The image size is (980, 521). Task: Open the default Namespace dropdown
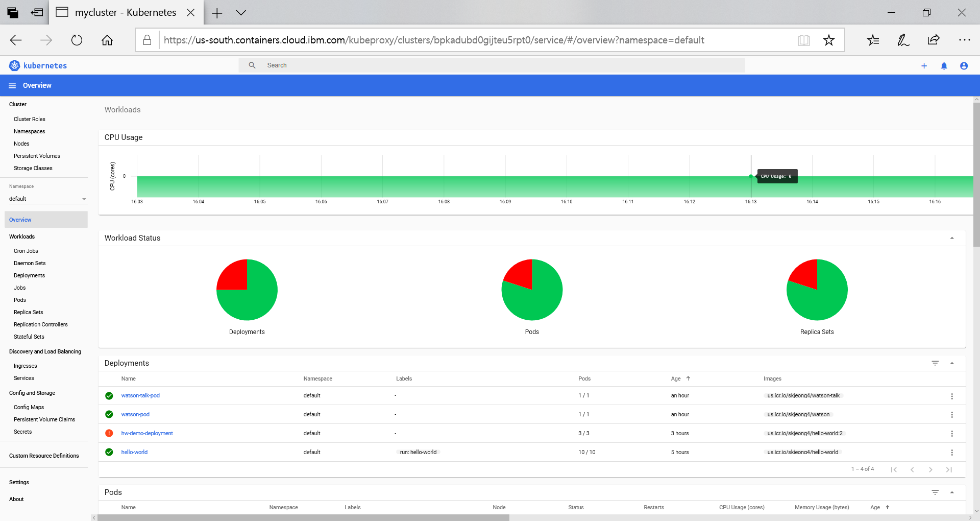(x=48, y=199)
